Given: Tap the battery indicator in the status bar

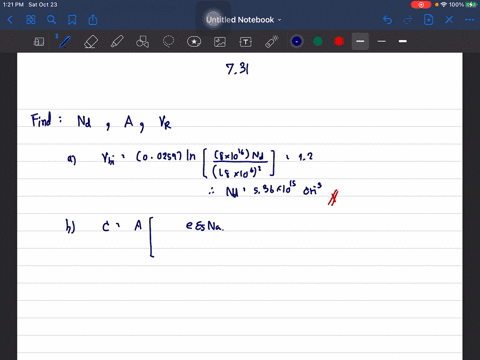Looking at the screenshot, I should click(x=472, y=5).
